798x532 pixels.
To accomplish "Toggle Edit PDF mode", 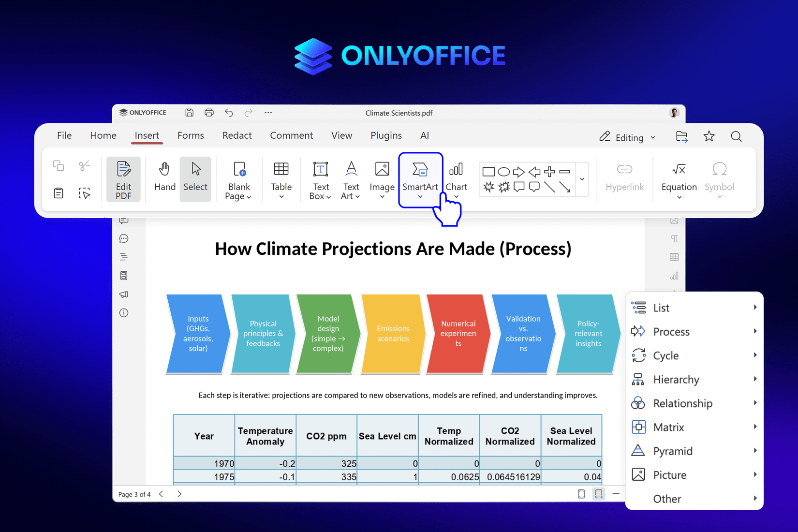I will tap(123, 179).
